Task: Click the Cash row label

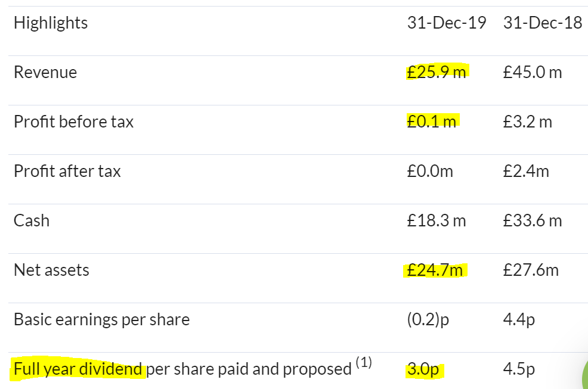Action: pyautogui.click(x=32, y=221)
